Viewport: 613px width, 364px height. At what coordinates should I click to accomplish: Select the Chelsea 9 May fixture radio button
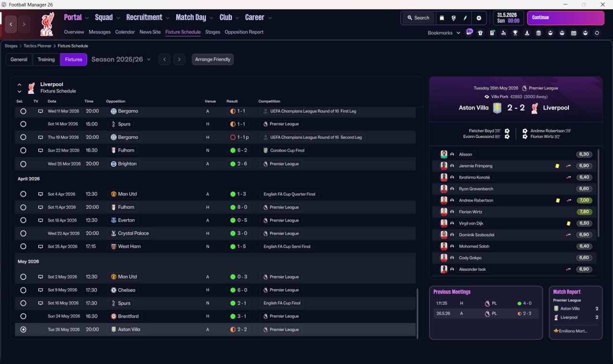coord(23,290)
